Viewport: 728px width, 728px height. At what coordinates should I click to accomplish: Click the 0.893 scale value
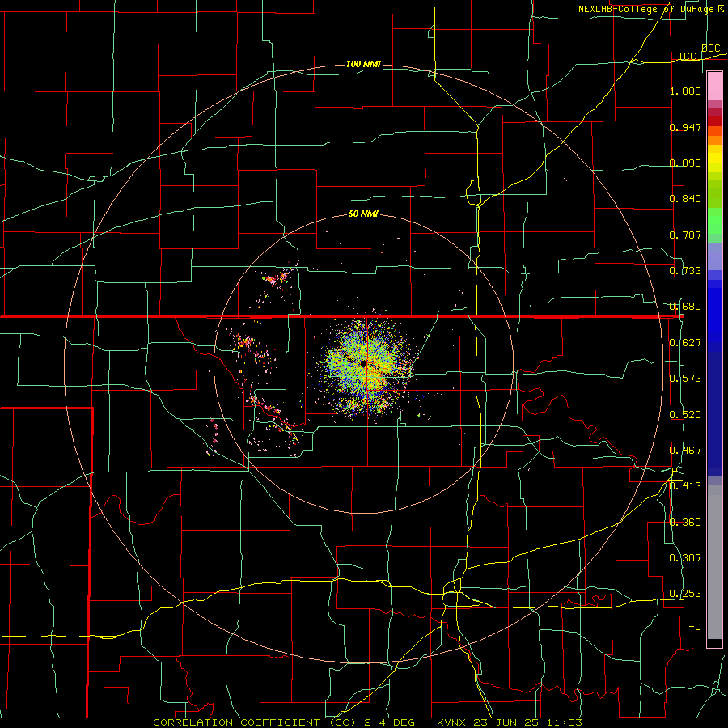coord(685,163)
